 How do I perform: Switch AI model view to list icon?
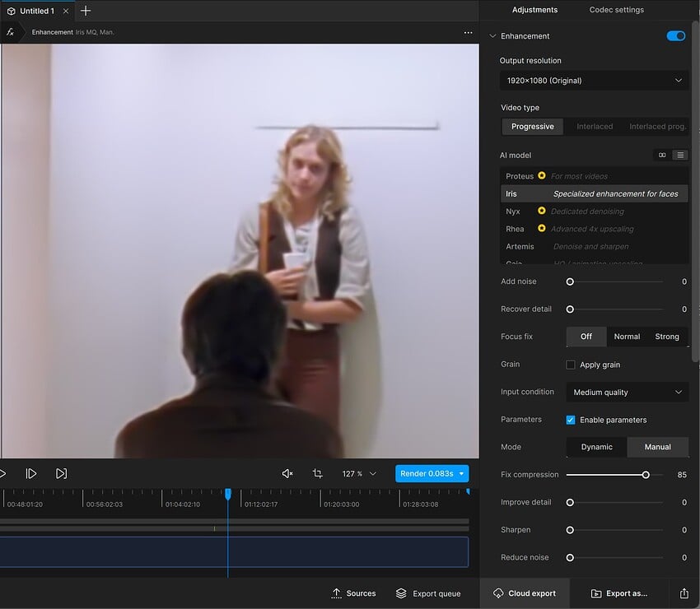680,155
